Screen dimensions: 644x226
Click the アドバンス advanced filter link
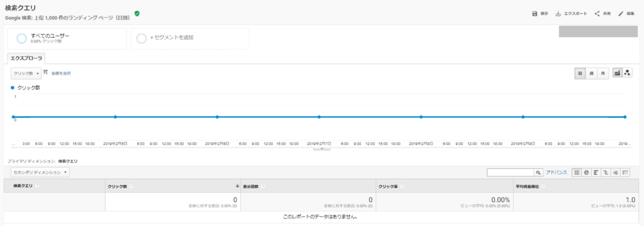point(556,173)
